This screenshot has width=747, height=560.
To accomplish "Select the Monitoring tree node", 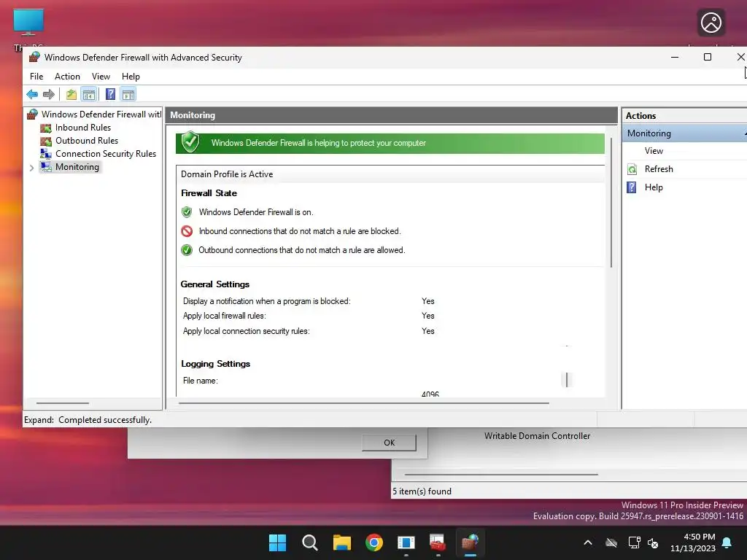I will (77, 167).
